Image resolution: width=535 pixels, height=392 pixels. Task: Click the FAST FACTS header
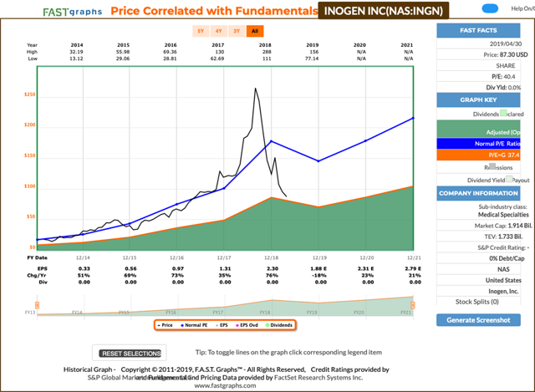pos(478,30)
